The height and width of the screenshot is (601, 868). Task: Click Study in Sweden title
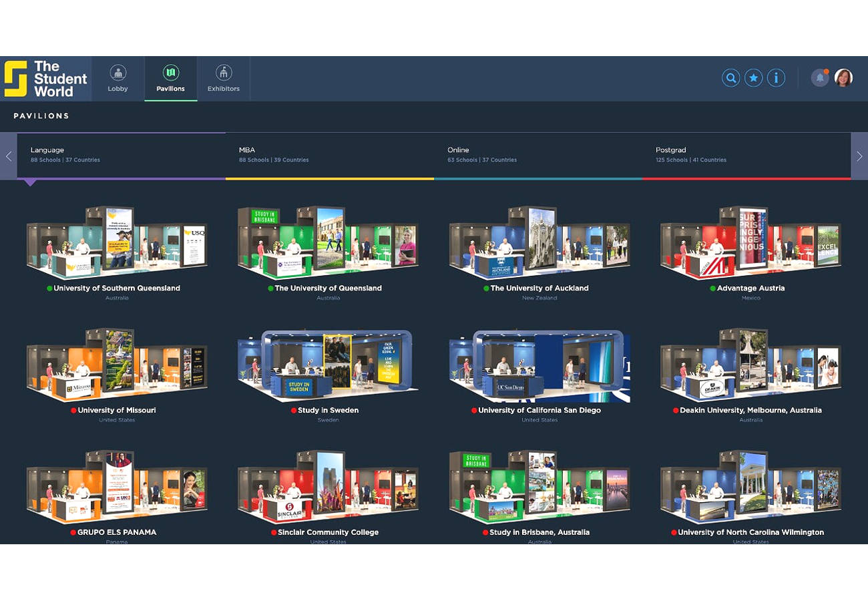(x=329, y=410)
